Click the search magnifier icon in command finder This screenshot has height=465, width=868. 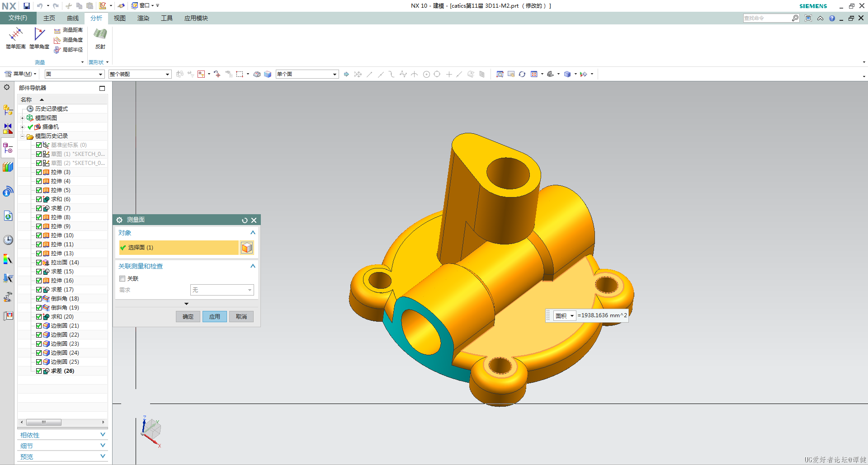[795, 18]
